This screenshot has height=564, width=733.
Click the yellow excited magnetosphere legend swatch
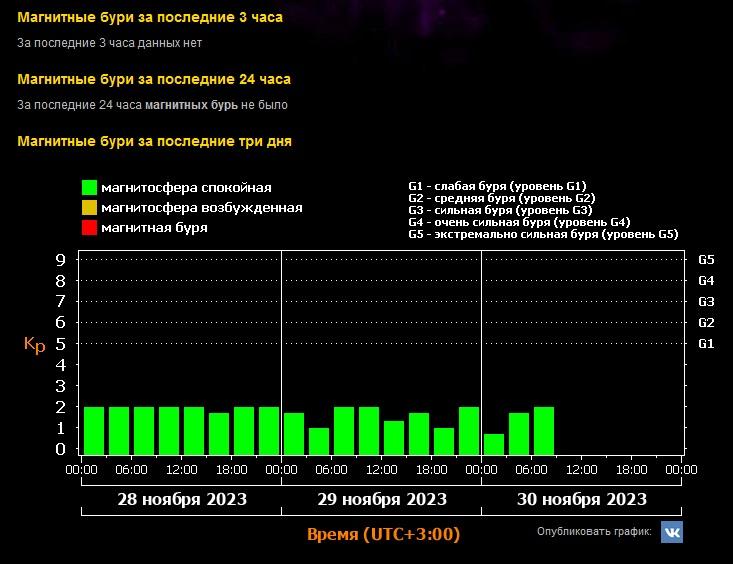(x=89, y=207)
